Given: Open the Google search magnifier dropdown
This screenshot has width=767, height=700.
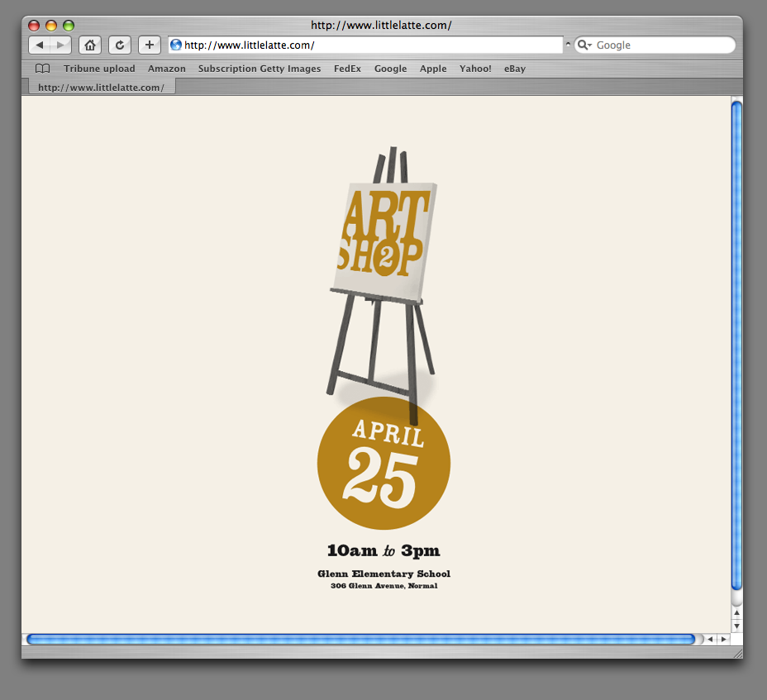Looking at the screenshot, I should pos(584,45).
